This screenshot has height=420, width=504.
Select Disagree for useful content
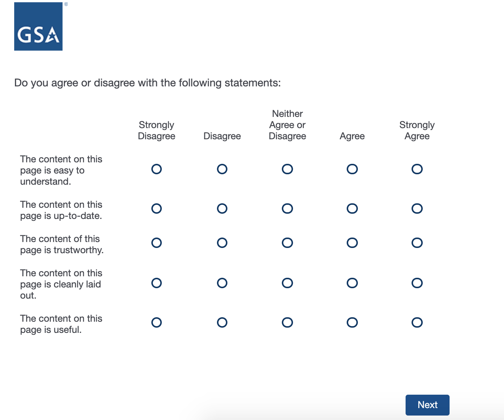[x=222, y=322]
